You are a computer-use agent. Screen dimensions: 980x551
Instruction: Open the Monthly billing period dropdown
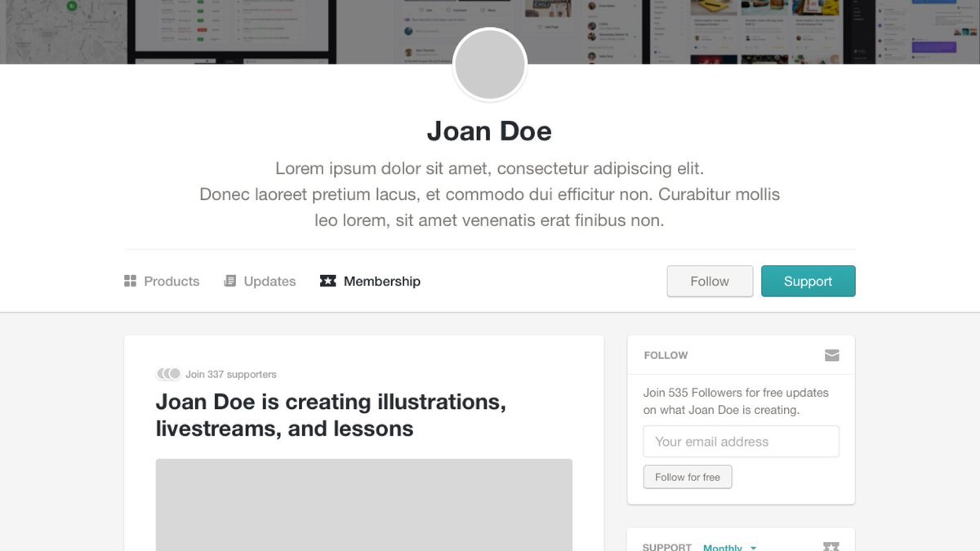729,547
